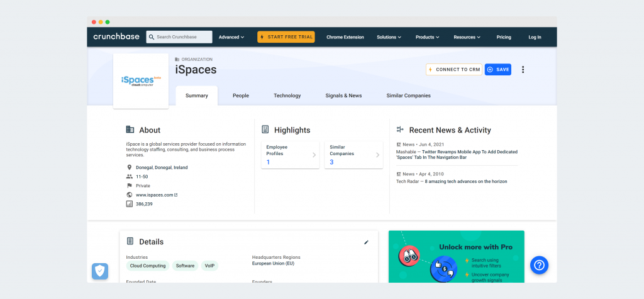Switch to the People tab

click(241, 95)
